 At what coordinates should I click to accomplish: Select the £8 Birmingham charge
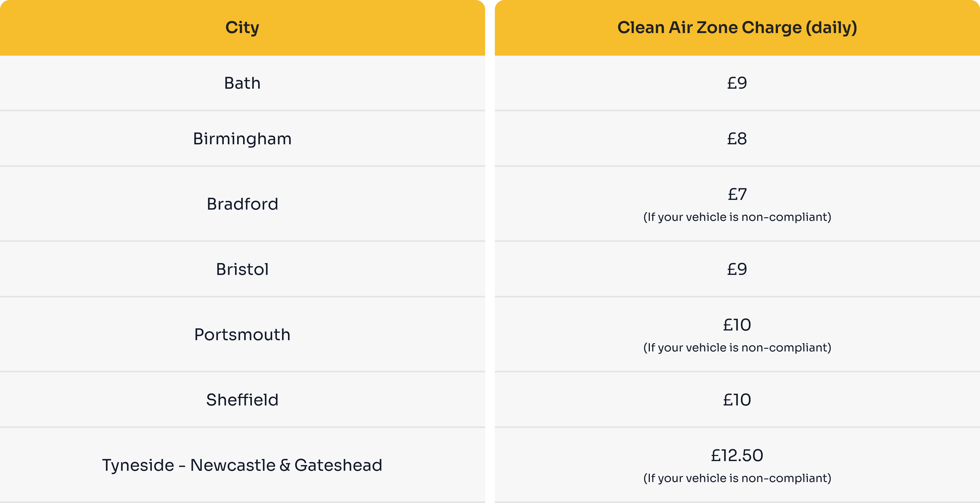[737, 138]
